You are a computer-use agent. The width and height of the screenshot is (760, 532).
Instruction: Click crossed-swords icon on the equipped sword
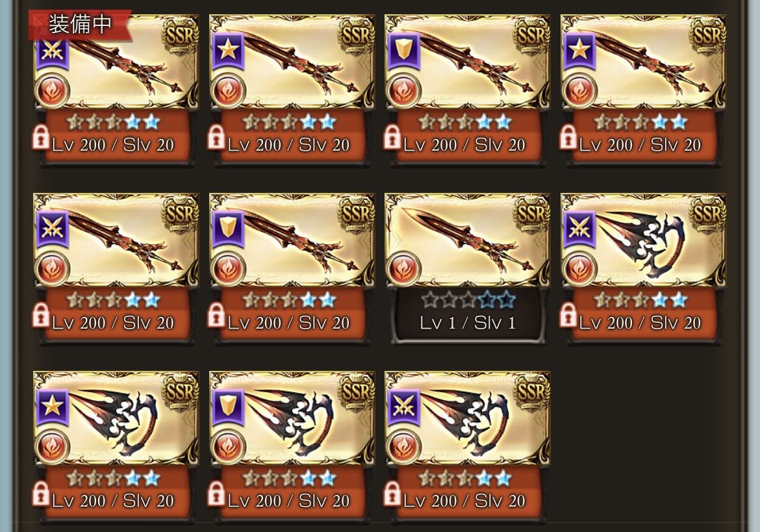(x=52, y=52)
